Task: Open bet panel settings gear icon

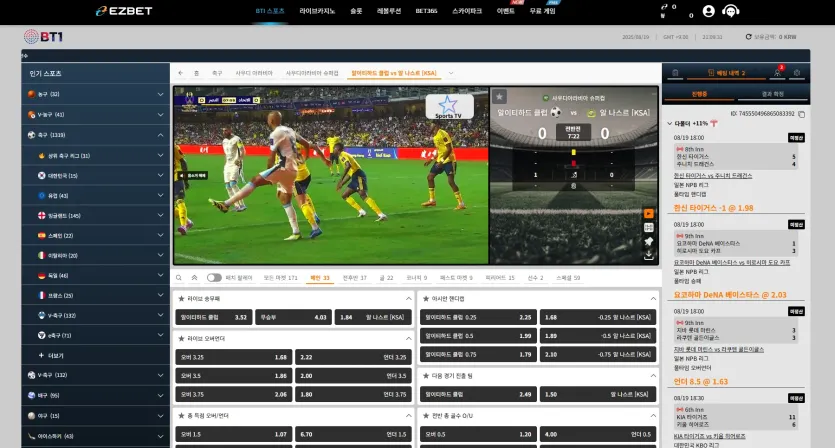Action: click(797, 73)
